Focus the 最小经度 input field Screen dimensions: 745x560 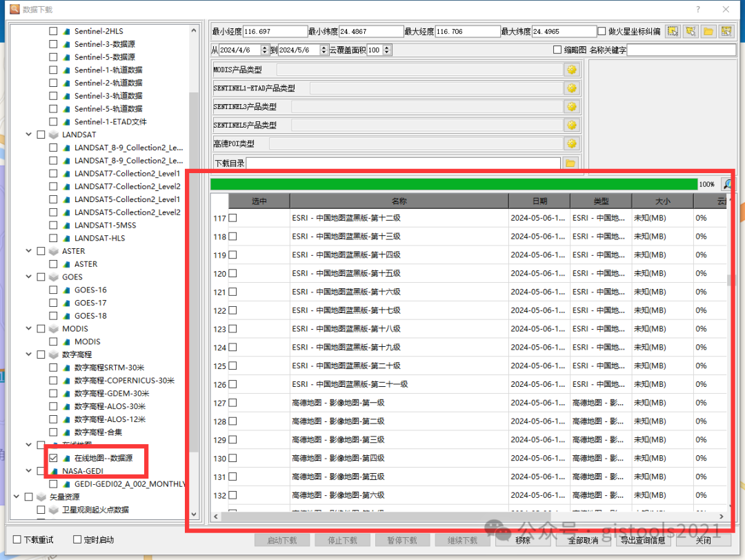[x=275, y=31]
